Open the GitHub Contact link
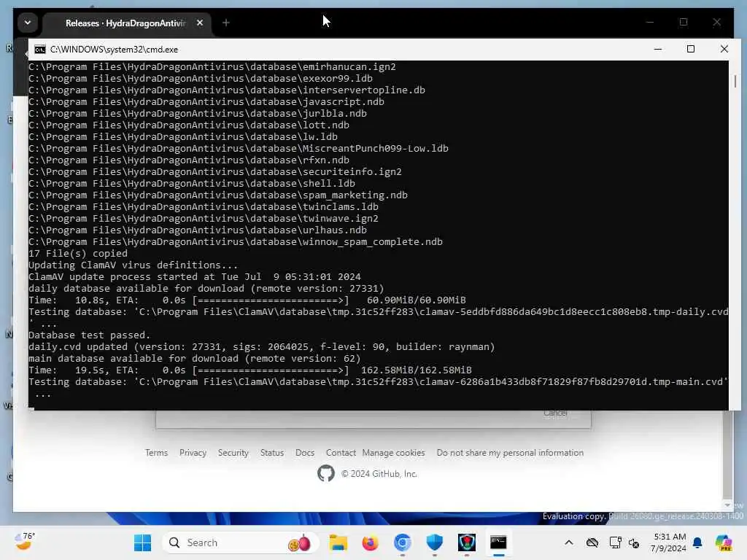This screenshot has height=560, width=747. click(x=341, y=452)
